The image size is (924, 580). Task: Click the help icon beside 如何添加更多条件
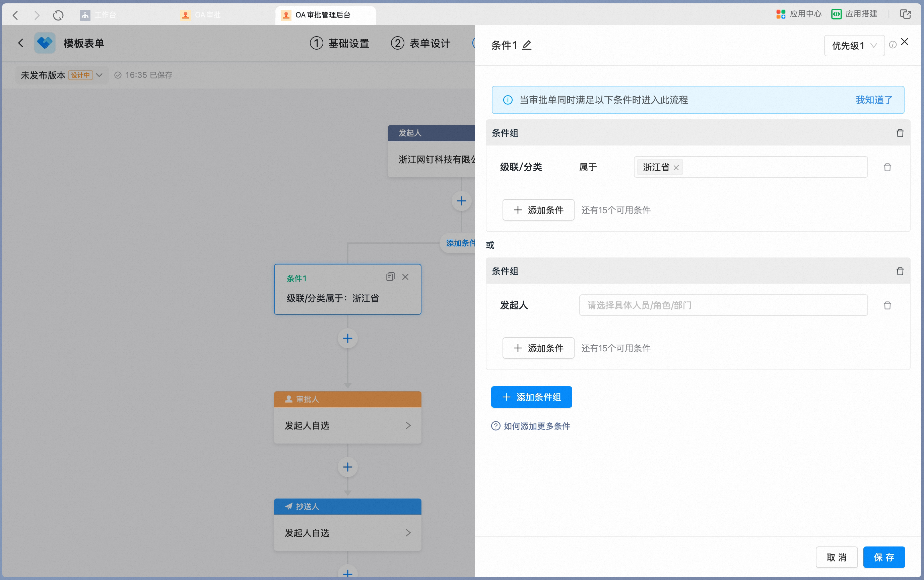496,426
